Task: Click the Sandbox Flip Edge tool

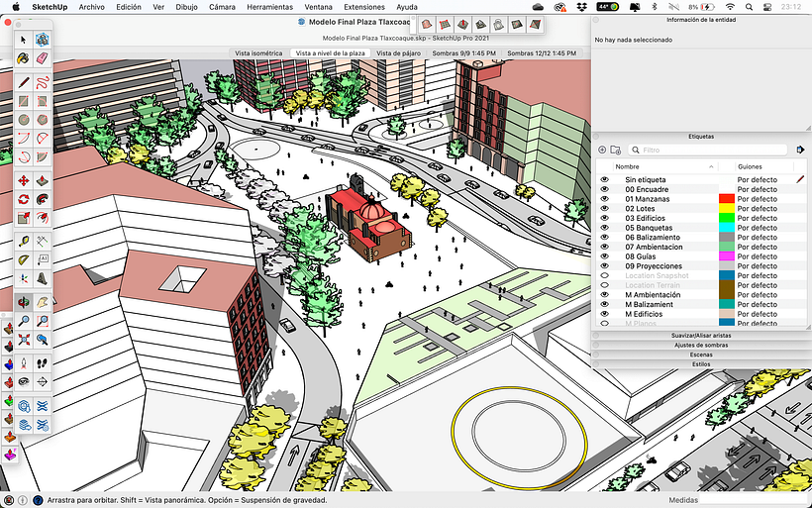Action: (x=535, y=24)
